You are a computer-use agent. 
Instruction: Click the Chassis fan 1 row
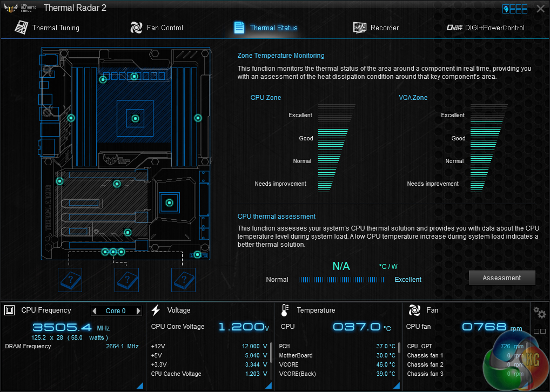[x=465, y=355]
